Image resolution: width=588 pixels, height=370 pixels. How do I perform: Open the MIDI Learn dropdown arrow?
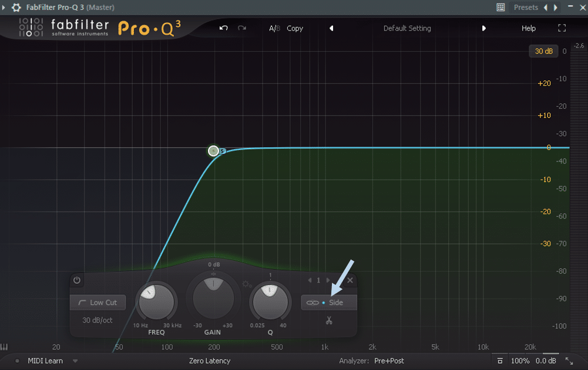tap(75, 361)
